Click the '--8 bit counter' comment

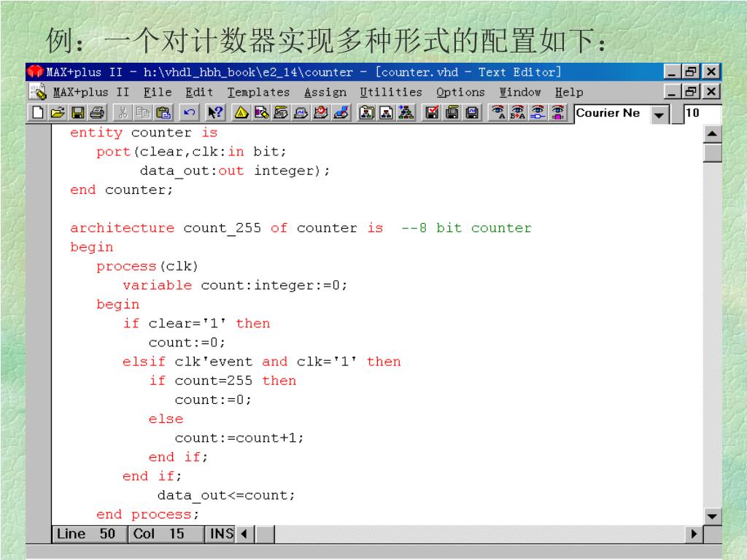tap(466, 227)
